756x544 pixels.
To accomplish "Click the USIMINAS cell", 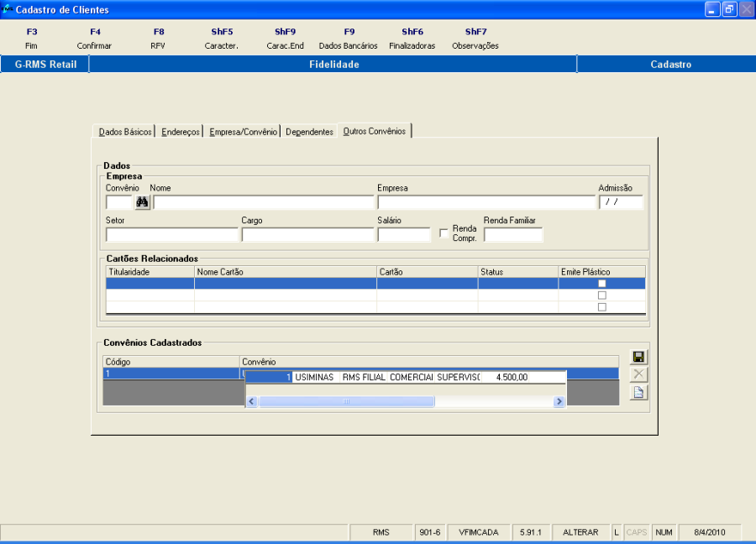I will [x=317, y=377].
